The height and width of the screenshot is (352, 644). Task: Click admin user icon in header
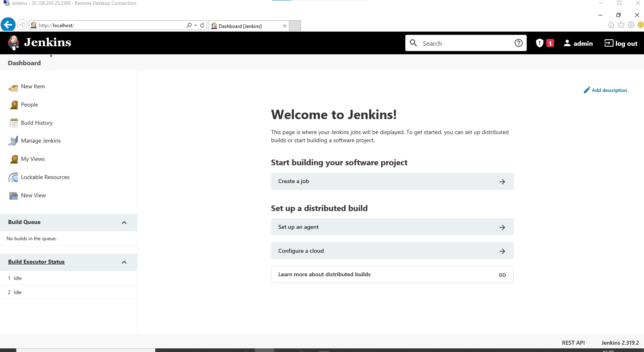coord(567,43)
